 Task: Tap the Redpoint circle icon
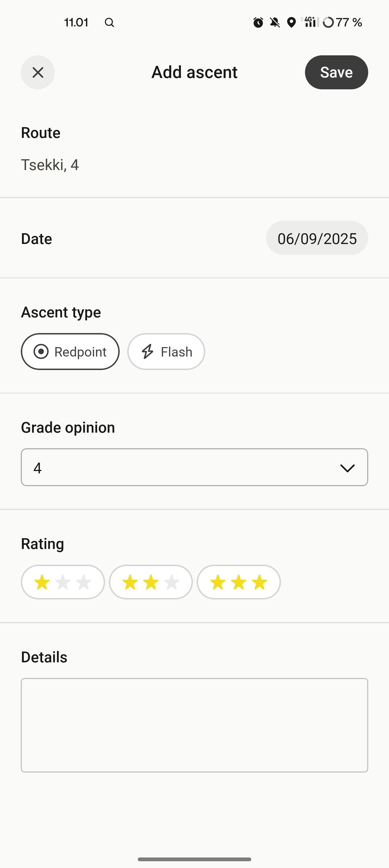point(41,351)
